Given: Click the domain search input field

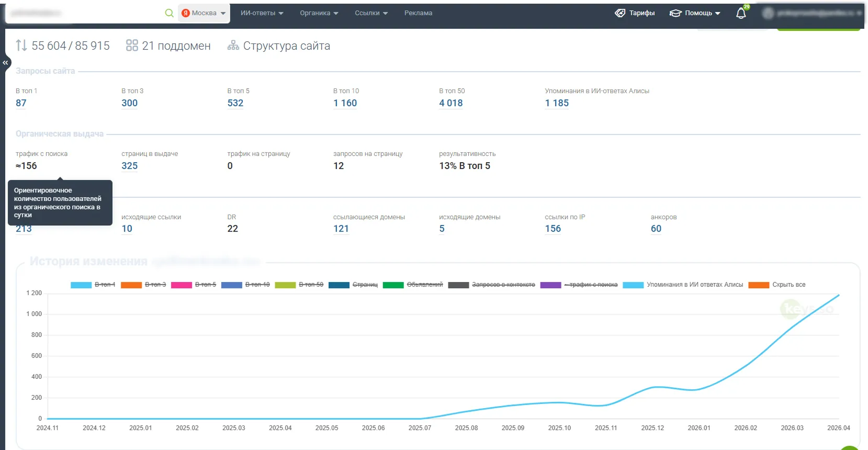Looking at the screenshot, I should coord(84,13).
